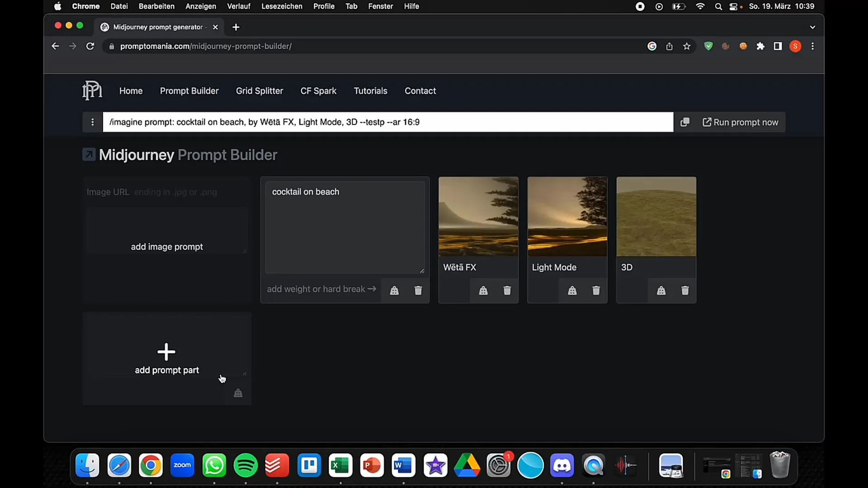
Task: Click the lock icon on Light Mode card
Action: [572, 290]
